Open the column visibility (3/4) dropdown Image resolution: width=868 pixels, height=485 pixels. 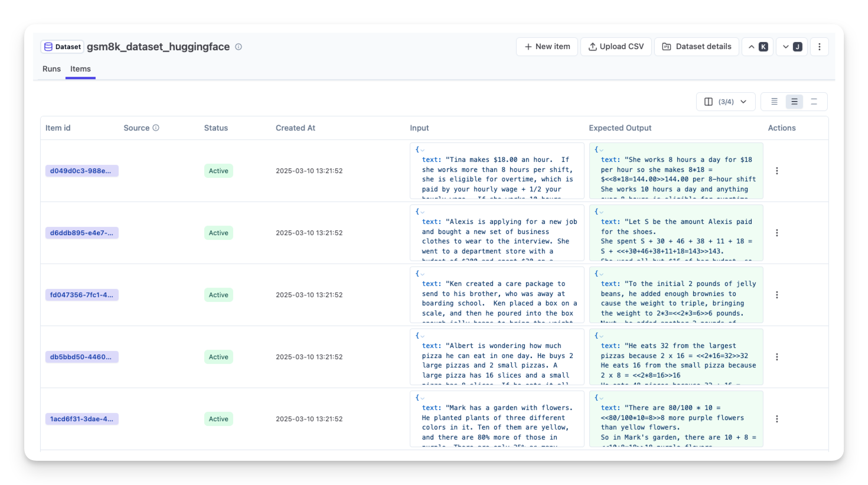(x=726, y=102)
